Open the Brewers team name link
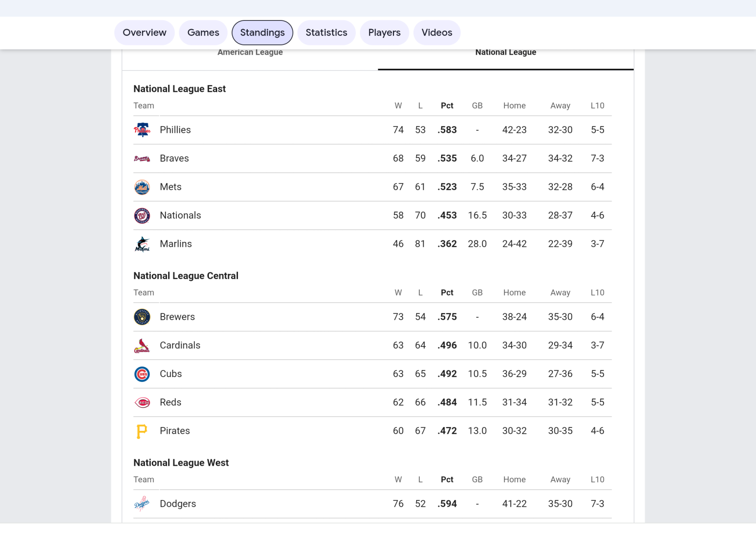This screenshot has width=756, height=556. pyautogui.click(x=177, y=317)
